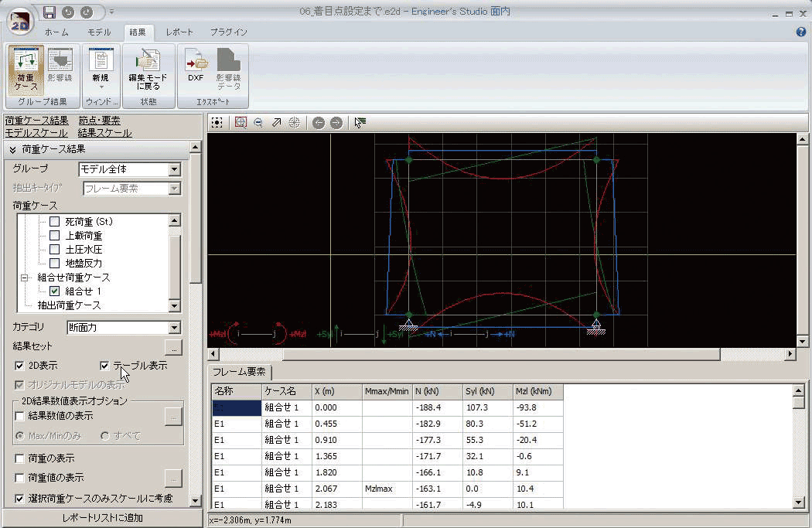812x528 pixels.
Task: Switch to the モデル ribbon tab
Action: coord(99,32)
